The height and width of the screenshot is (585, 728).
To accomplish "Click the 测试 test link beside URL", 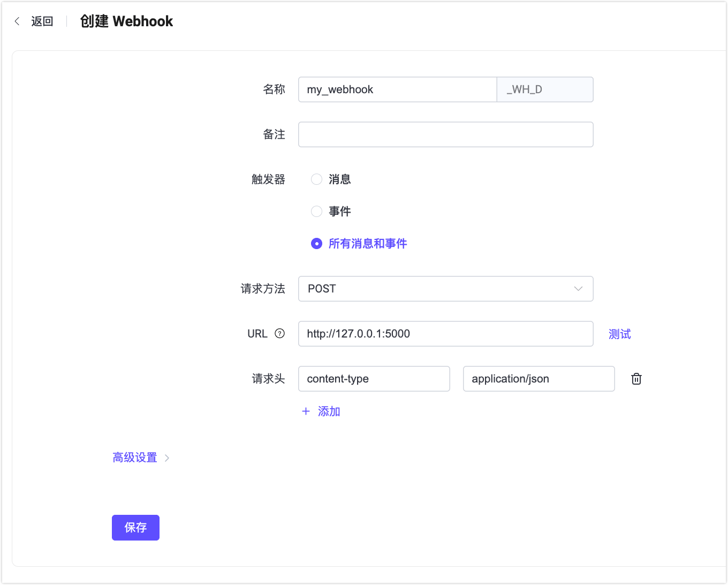I will coord(619,334).
